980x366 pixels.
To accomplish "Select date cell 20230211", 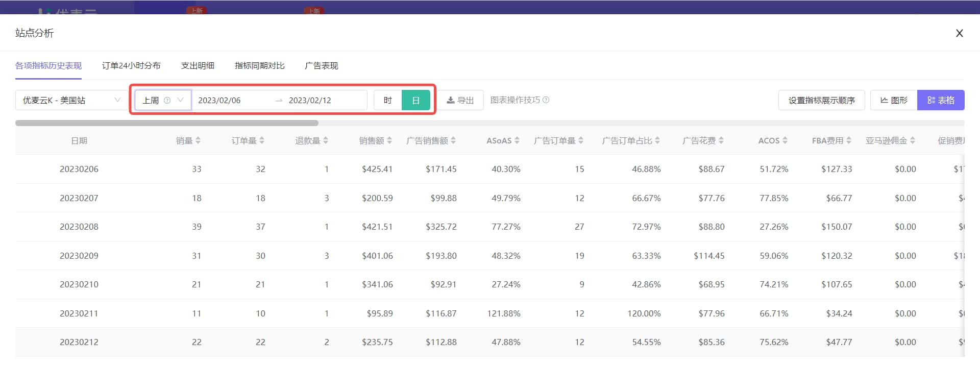I will click(79, 313).
